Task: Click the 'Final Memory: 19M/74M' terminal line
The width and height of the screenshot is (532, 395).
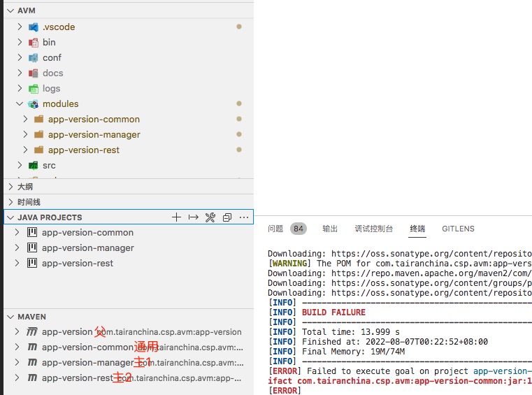Action: tap(353, 352)
